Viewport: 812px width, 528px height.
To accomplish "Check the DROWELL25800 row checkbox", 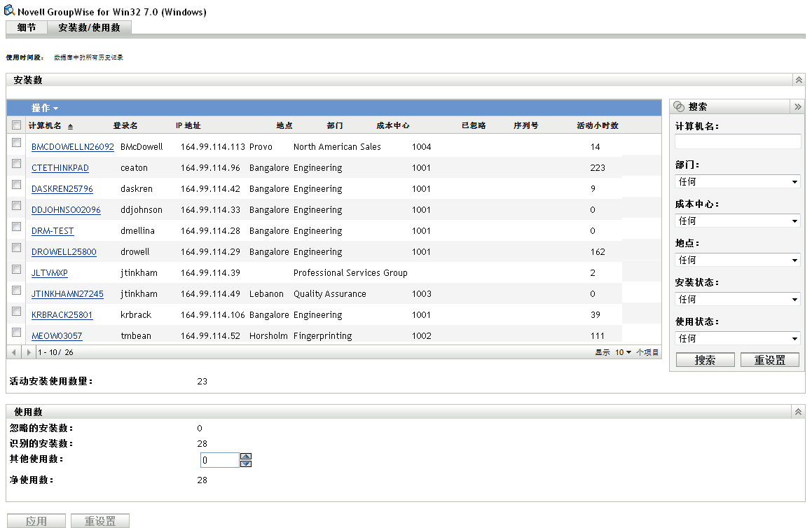I will [x=17, y=247].
